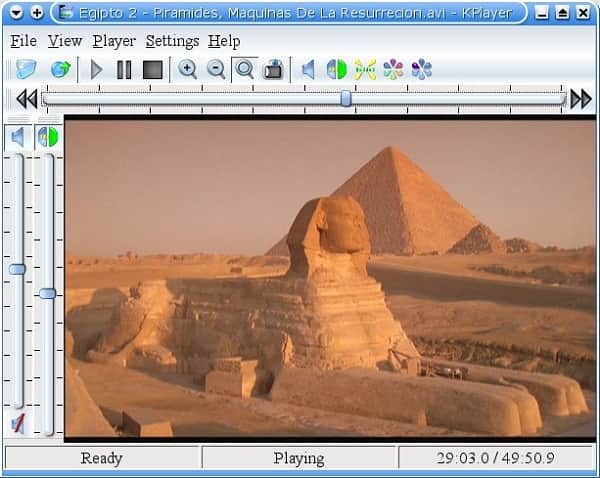Toggle the full screen magnifier button

(243, 70)
